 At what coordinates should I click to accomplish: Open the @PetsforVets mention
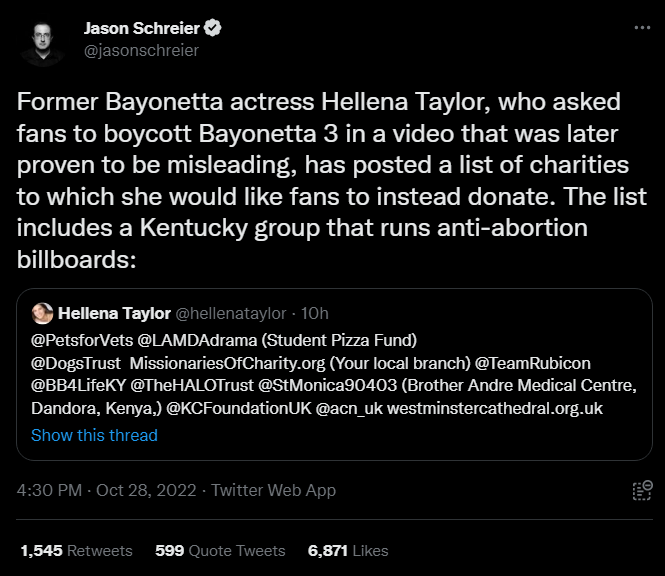pyautogui.click(x=82, y=340)
